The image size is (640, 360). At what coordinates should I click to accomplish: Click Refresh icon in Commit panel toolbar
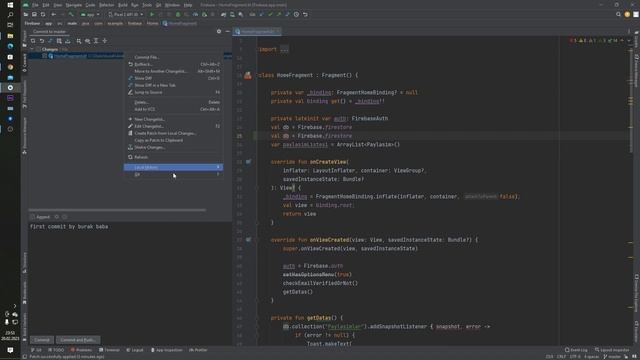coord(33,41)
